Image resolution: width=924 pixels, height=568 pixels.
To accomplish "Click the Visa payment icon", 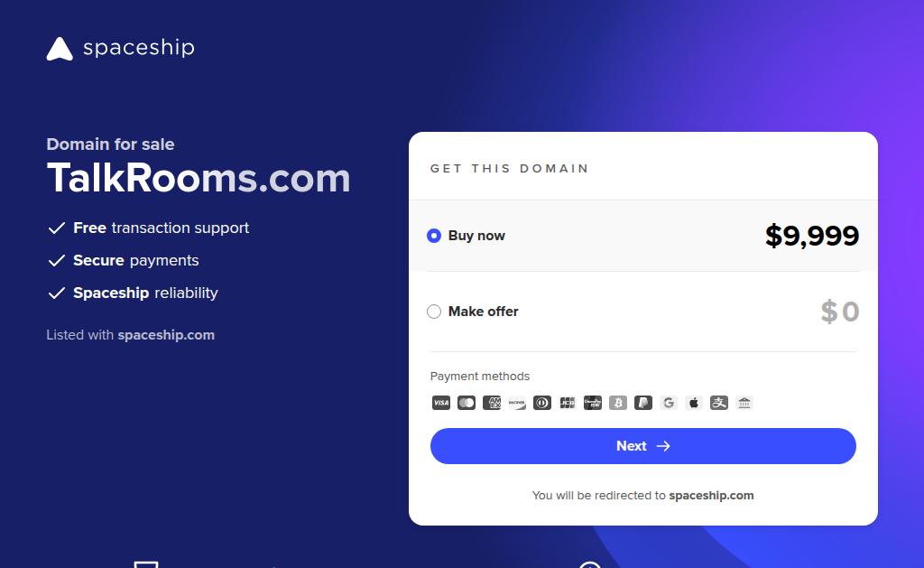I will pyautogui.click(x=440, y=403).
